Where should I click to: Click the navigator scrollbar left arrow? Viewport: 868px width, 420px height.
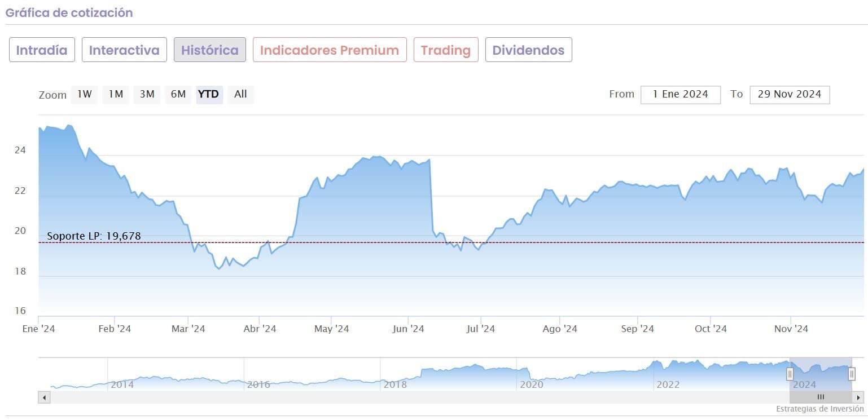coord(44,397)
